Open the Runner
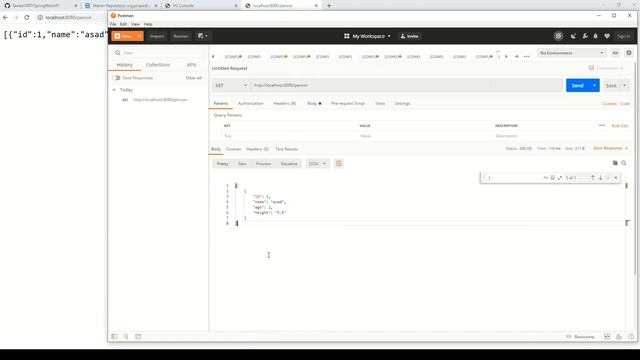This screenshot has height=360, width=640. click(180, 36)
